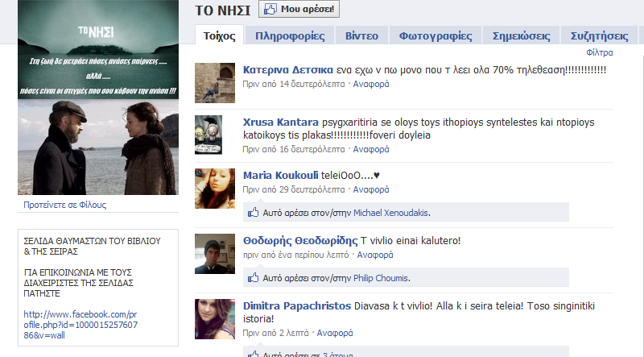Open the Σημειώσεις tab

[x=521, y=35]
